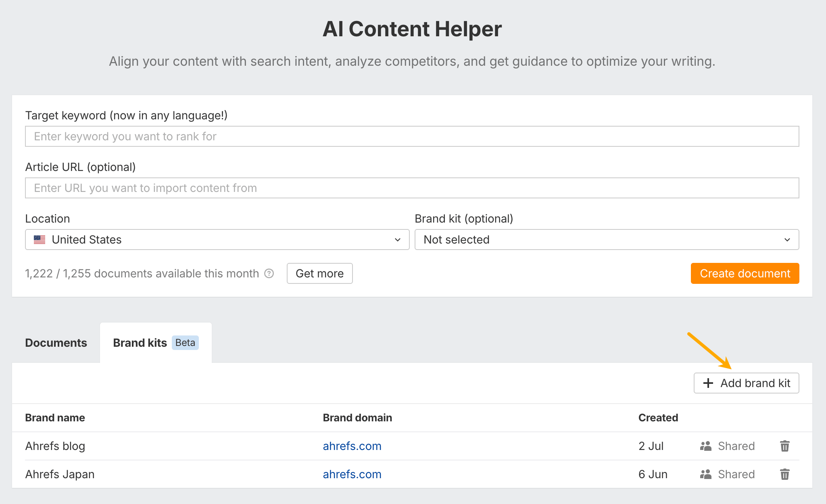Switch to the Documents tab

pyautogui.click(x=56, y=343)
